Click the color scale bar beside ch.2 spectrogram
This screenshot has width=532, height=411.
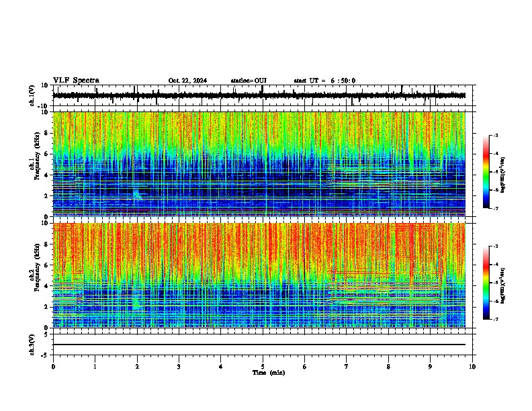point(486,283)
